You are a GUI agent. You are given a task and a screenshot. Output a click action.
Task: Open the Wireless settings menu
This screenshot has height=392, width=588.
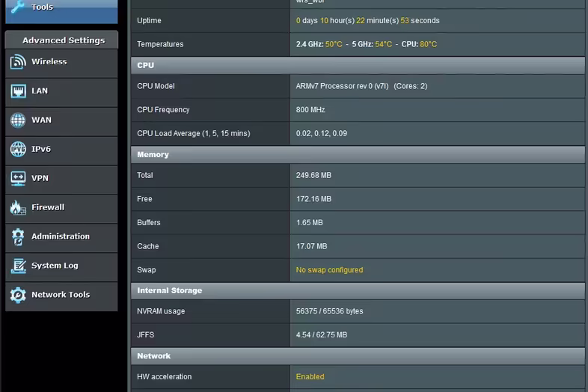pyautogui.click(x=61, y=62)
